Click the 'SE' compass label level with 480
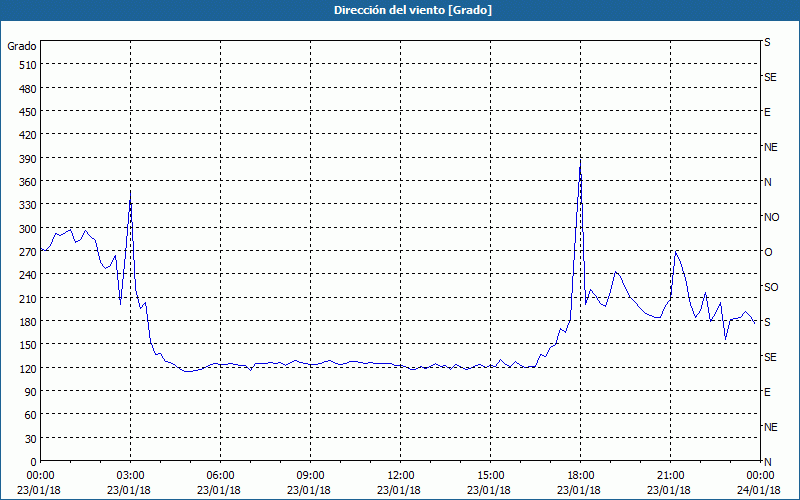The height and width of the screenshot is (500, 800). pyautogui.click(x=770, y=77)
